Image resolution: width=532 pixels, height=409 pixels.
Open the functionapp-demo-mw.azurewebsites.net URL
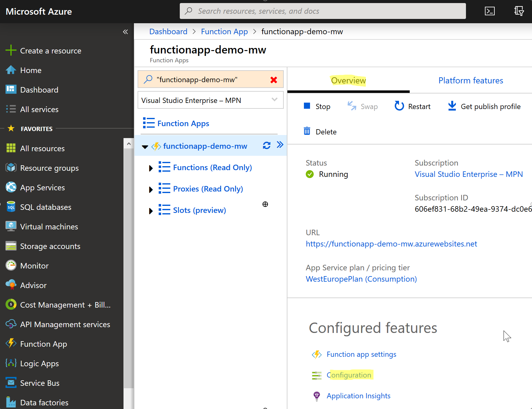click(x=391, y=244)
